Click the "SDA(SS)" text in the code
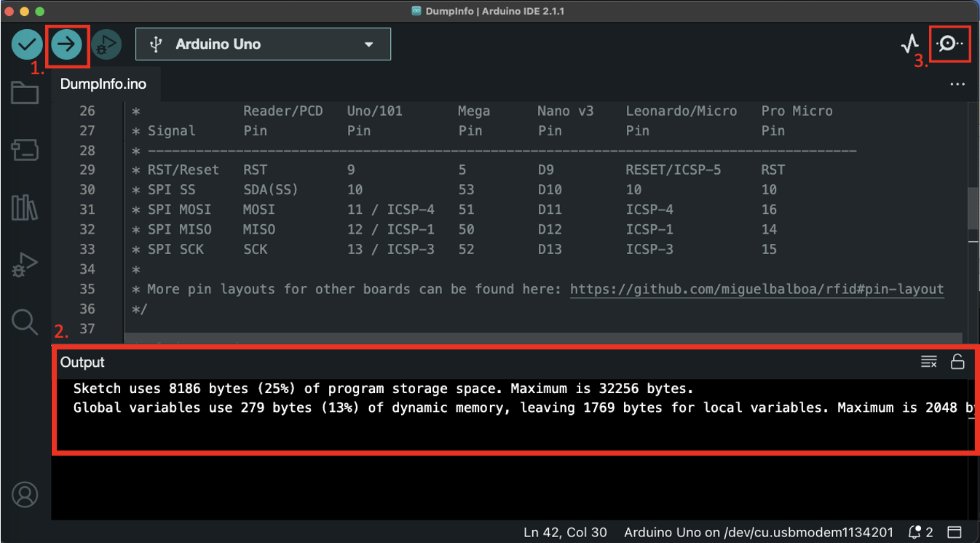The height and width of the screenshot is (543, 980). point(271,190)
